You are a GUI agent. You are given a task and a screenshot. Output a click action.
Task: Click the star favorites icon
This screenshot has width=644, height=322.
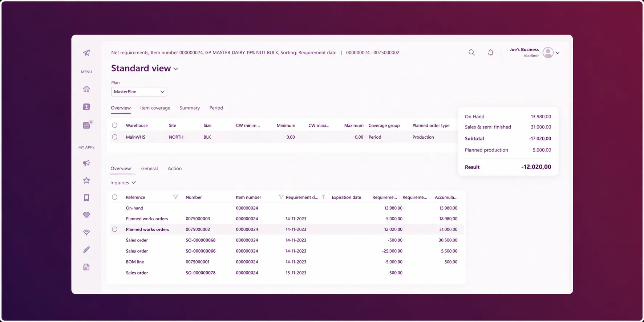tap(86, 180)
